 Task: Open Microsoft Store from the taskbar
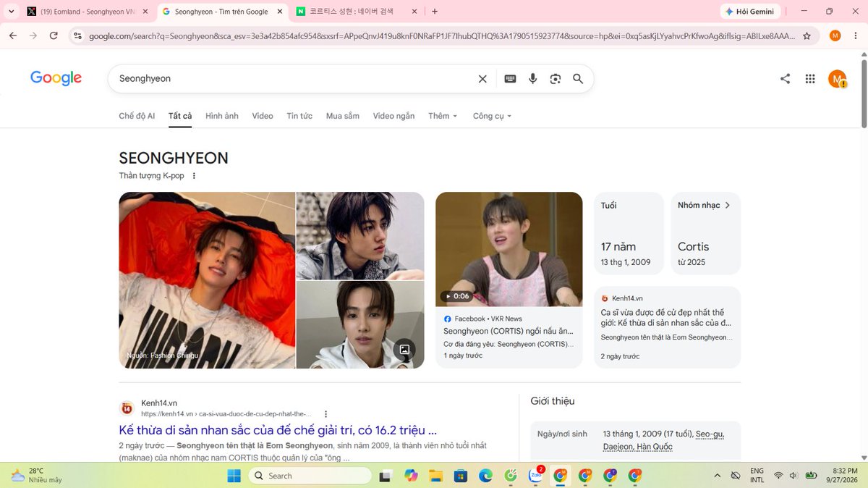460,476
